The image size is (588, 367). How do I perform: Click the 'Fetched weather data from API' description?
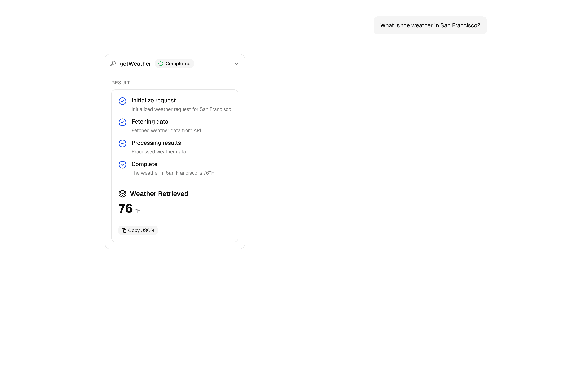pos(166,130)
